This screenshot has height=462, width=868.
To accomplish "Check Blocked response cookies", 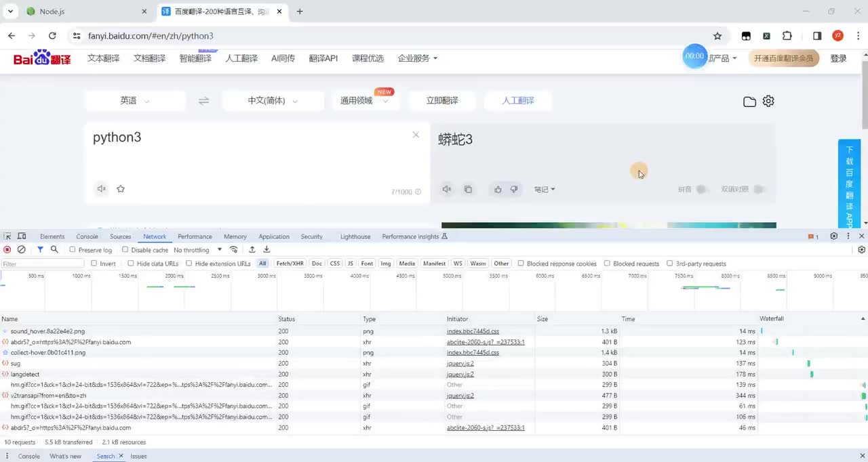I will click(x=521, y=264).
